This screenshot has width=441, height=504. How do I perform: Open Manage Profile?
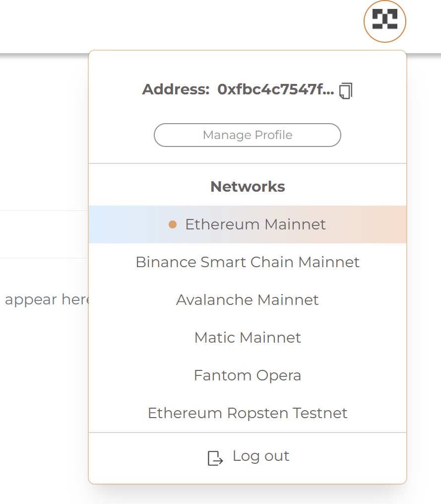(248, 135)
